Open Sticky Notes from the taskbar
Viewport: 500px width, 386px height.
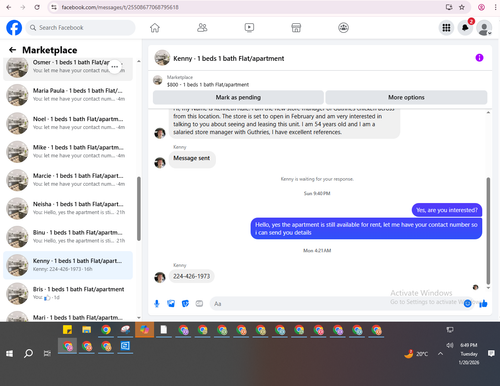pyautogui.click(x=67, y=330)
